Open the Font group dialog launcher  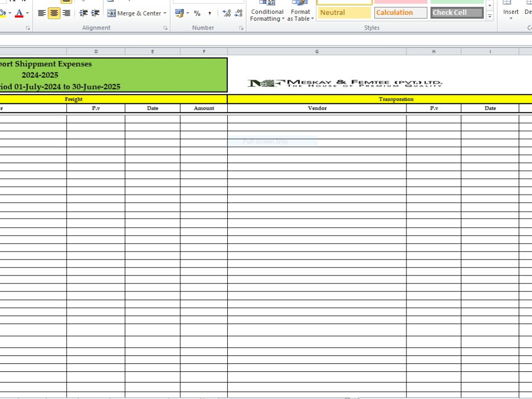28,28
